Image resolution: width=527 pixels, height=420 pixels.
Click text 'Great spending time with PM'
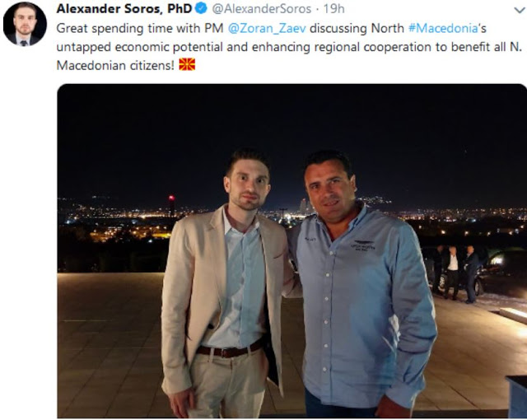click(140, 29)
